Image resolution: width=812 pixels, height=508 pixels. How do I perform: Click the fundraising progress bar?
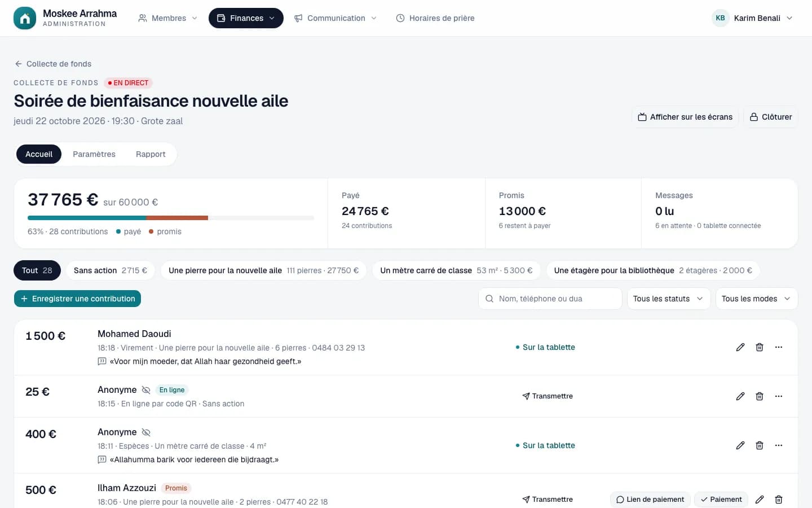coord(171,218)
